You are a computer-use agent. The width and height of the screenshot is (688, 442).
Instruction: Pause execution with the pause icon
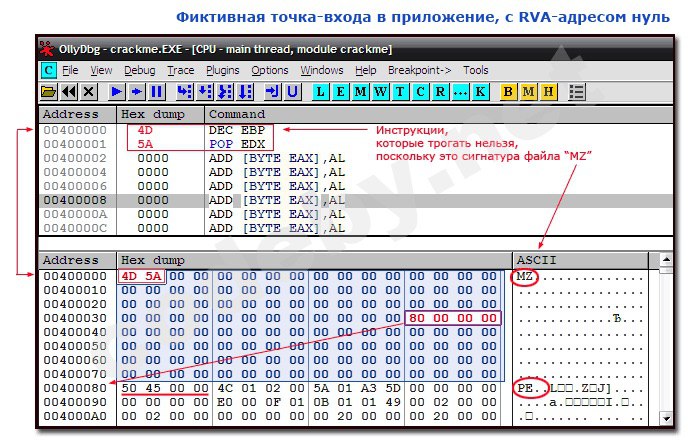157,92
